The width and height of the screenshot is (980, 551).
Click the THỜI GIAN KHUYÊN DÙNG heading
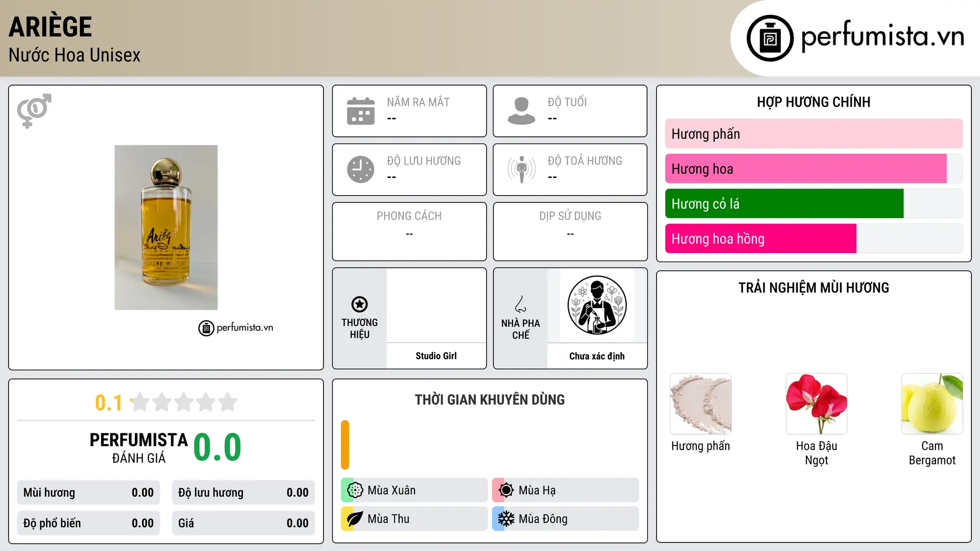click(x=490, y=399)
